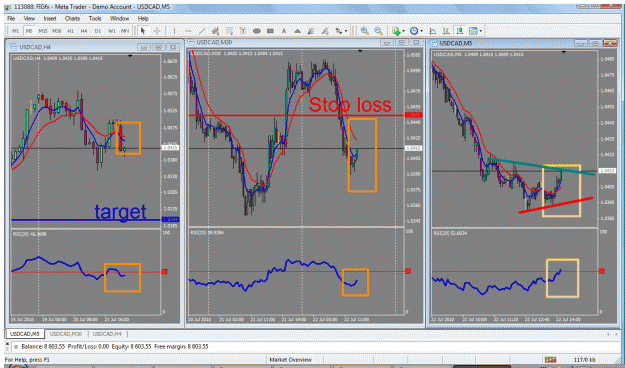This screenshot has width=625, height=368.
Task: Open the Charts menu
Action: [x=72, y=18]
